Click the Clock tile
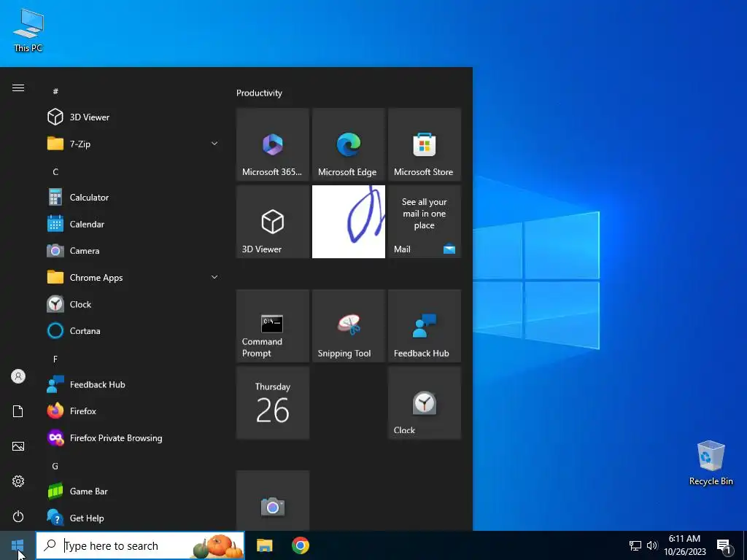 click(425, 402)
